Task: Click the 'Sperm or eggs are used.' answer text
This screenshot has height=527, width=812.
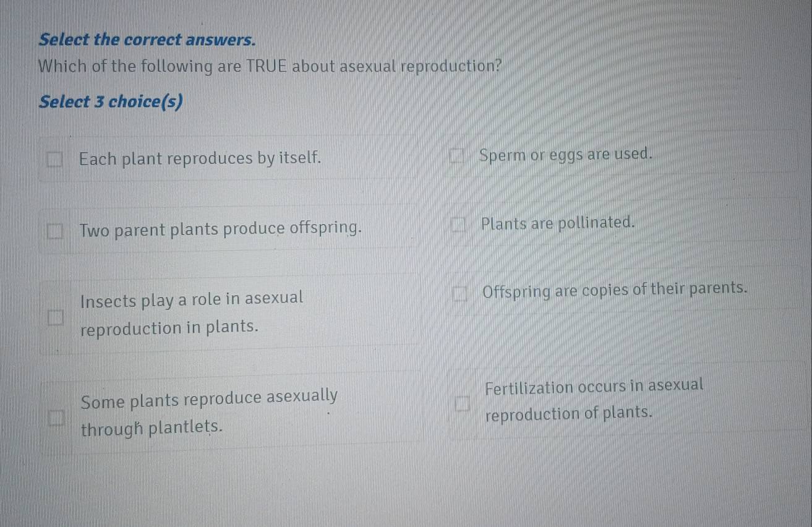Action: click(x=566, y=153)
